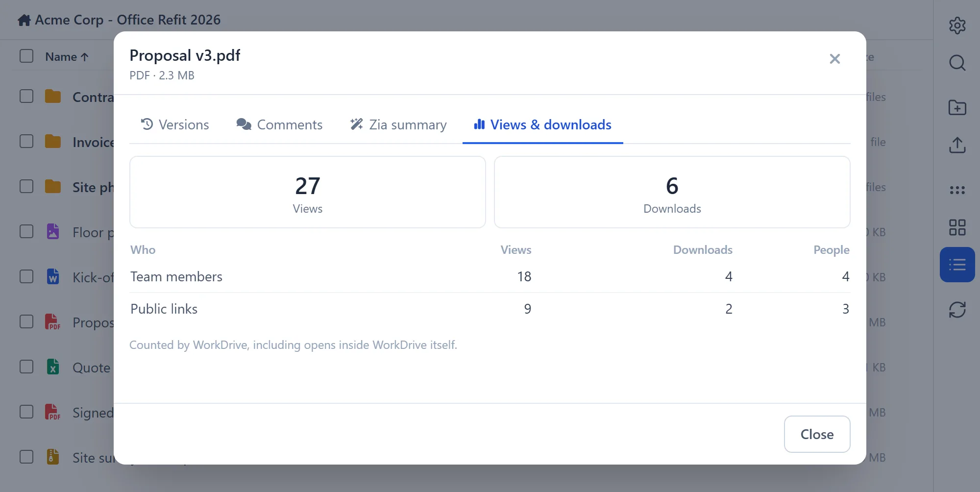Check the Quote row checkbox
Image resolution: width=980 pixels, height=492 pixels.
tap(26, 367)
